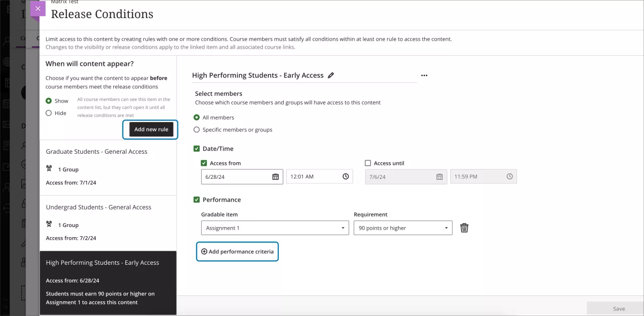
Task: Enable the Access until checkbox
Action: click(x=368, y=163)
